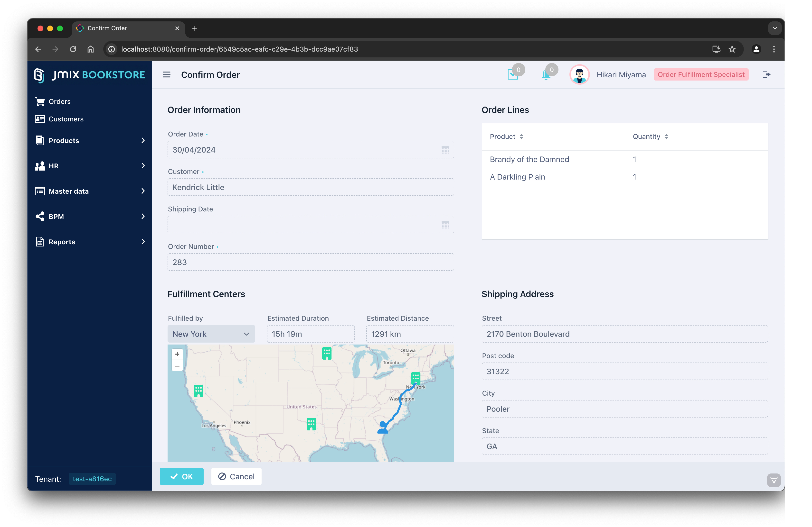
Task: Click the logout icon in header
Action: coord(766,75)
